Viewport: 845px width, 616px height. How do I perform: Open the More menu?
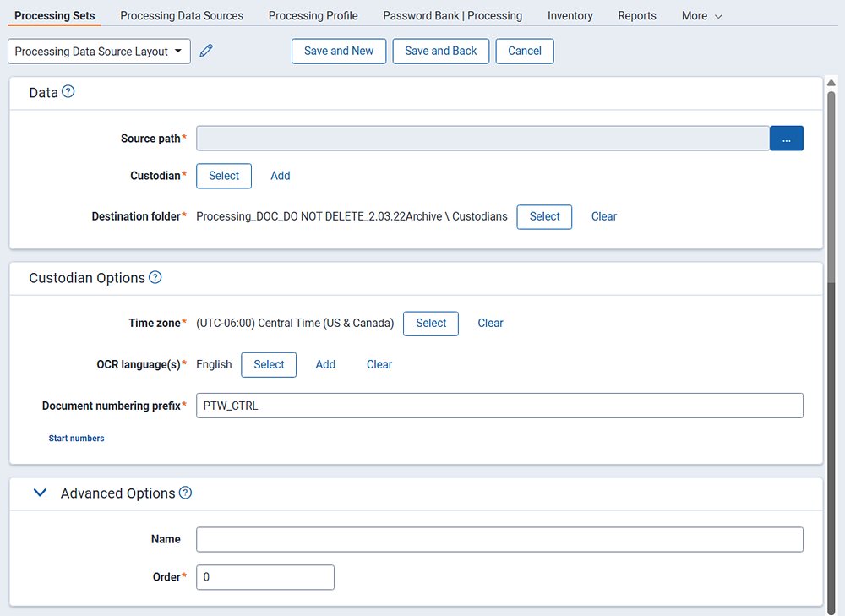click(x=701, y=15)
